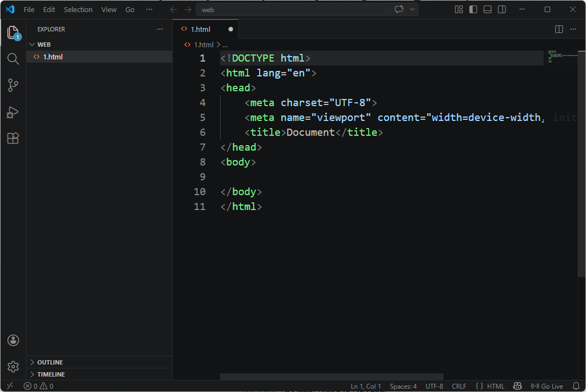Click the notifications bell in status bar
The image size is (586, 392).
tap(576, 386)
